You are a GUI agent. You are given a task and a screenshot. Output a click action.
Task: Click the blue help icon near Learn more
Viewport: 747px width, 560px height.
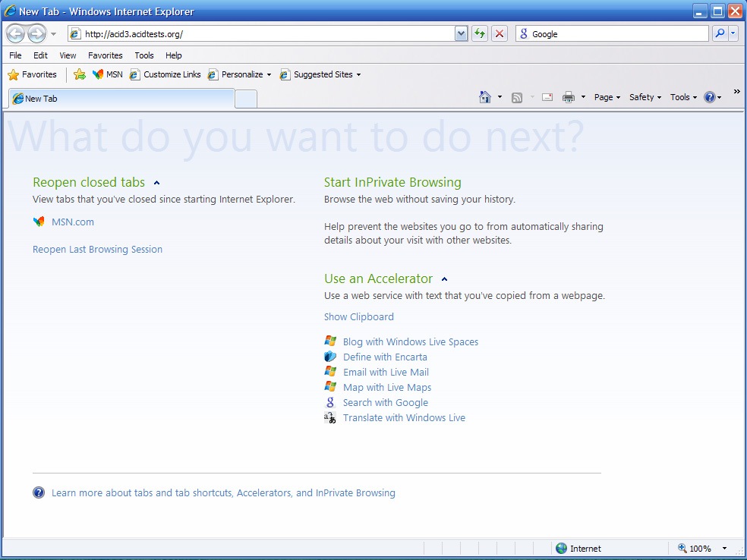tap(39, 492)
